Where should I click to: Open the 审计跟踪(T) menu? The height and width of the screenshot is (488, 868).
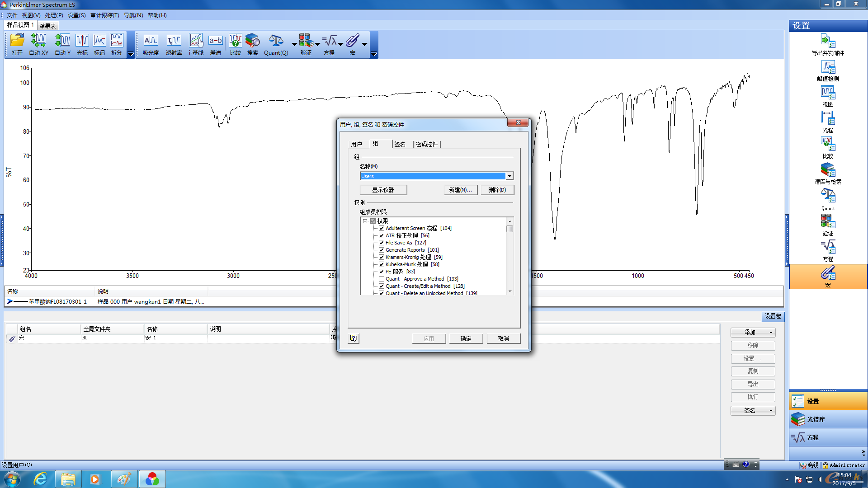104,15
